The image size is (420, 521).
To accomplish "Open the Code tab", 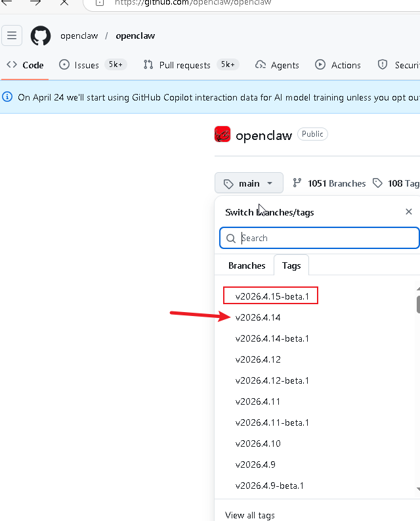I will click(x=25, y=65).
